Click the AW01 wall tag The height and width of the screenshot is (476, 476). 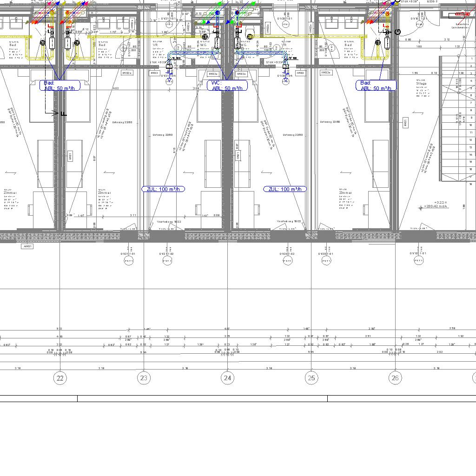point(27,246)
